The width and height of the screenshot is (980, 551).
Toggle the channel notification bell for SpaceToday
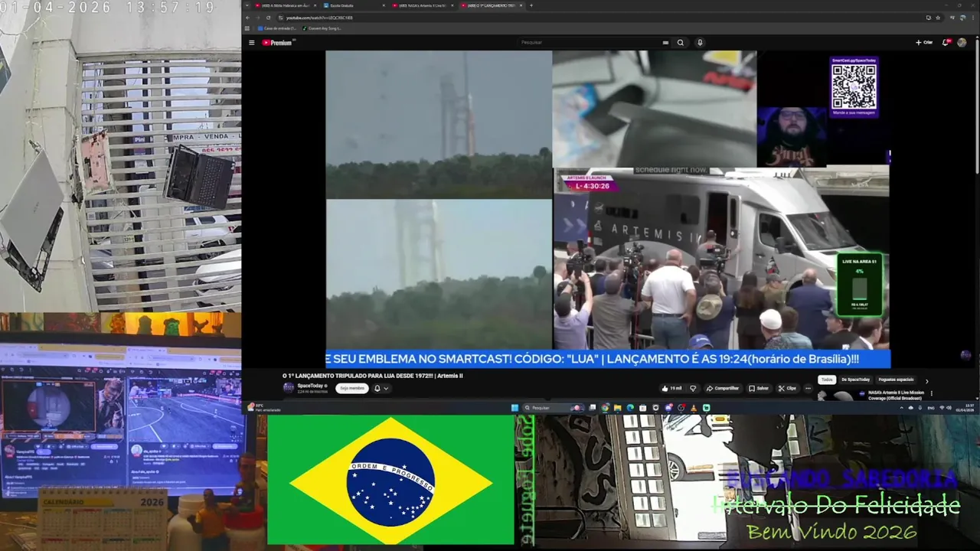[x=377, y=388]
